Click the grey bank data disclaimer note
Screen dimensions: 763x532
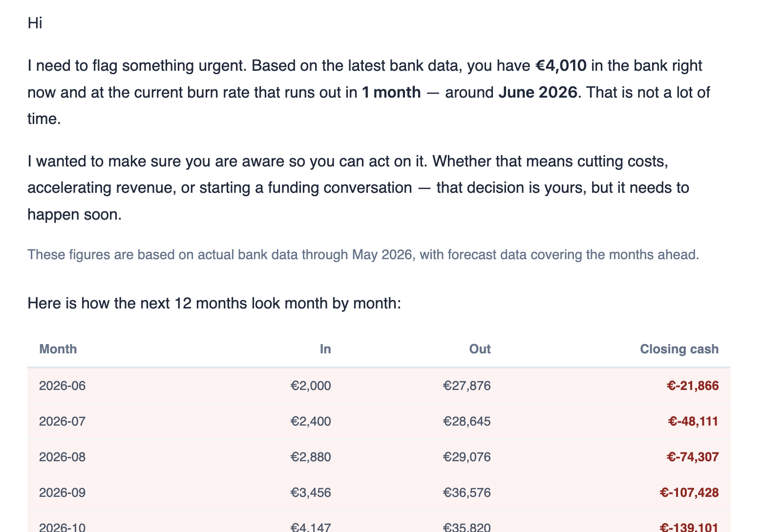363,255
